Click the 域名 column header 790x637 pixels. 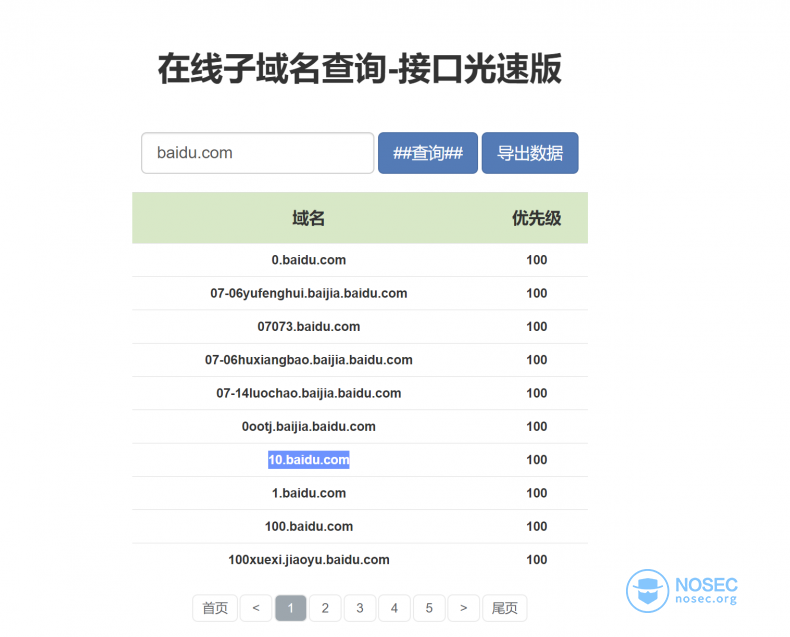coord(308,218)
